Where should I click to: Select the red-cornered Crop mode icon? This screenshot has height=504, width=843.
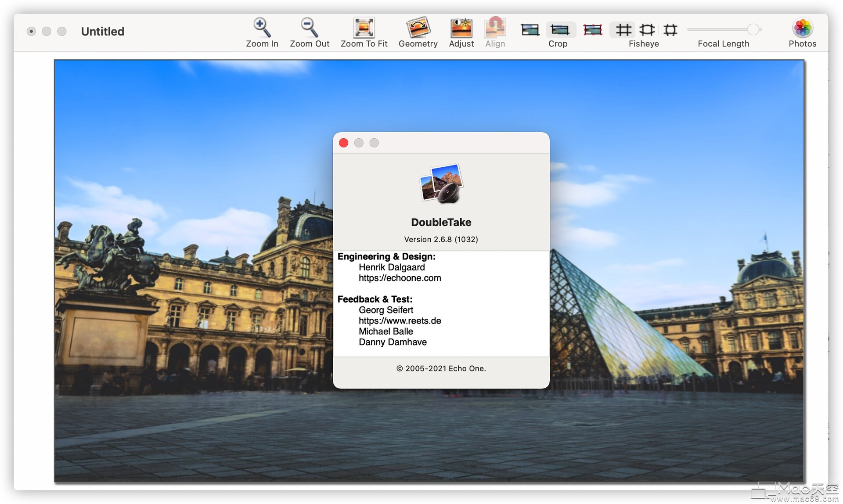pos(592,30)
